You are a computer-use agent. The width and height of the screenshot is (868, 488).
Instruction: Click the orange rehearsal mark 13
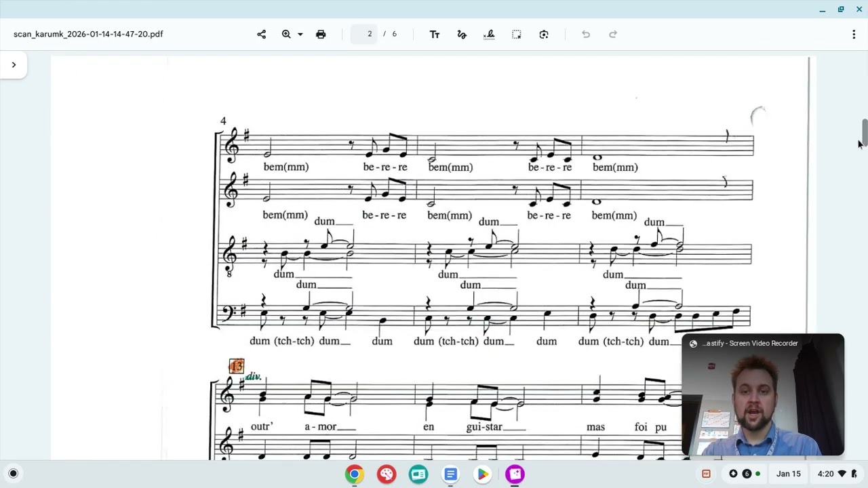236,367
